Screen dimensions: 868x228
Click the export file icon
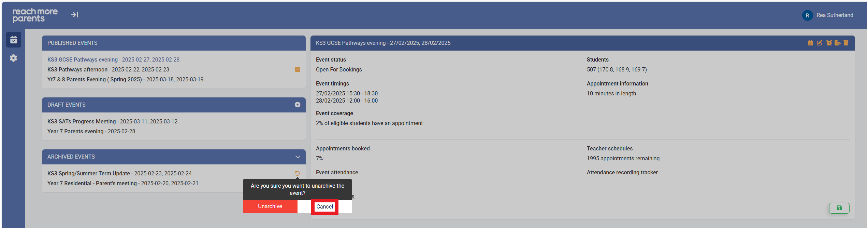[x=838, y=43]
